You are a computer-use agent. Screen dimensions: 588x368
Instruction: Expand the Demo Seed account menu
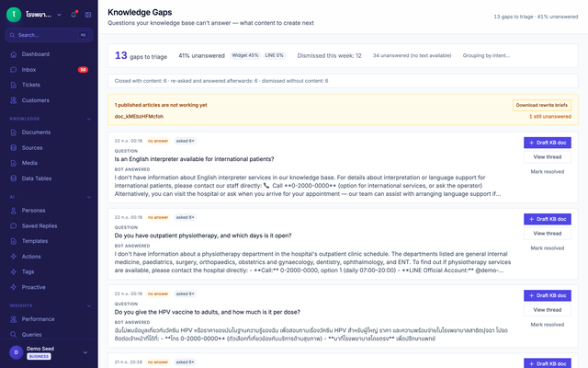click(85, 352)
